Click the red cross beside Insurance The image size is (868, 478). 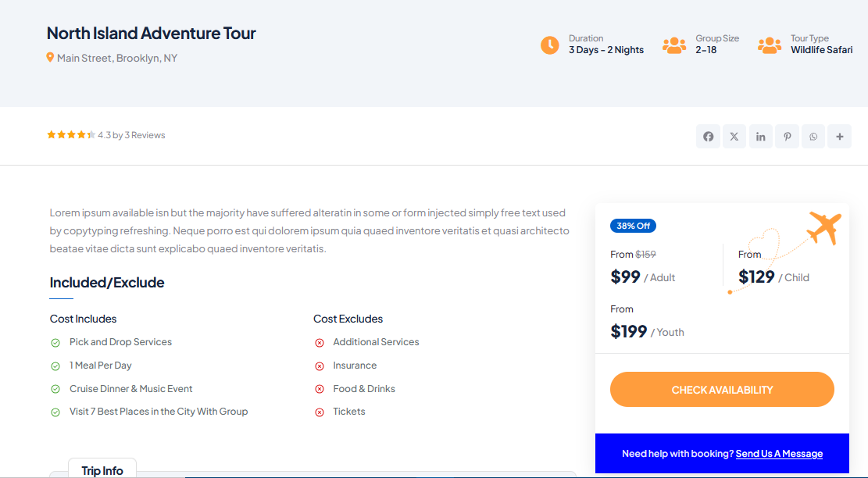point(320,366)
